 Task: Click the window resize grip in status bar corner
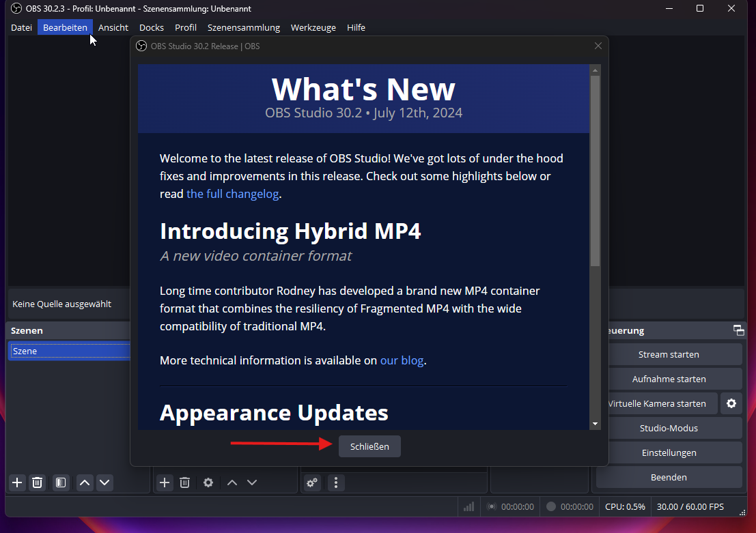(742, 513)
